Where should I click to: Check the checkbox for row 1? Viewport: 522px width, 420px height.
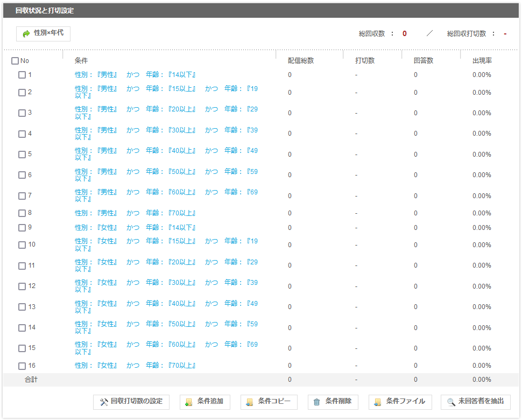pyautogui.click(x=22, y=75)
